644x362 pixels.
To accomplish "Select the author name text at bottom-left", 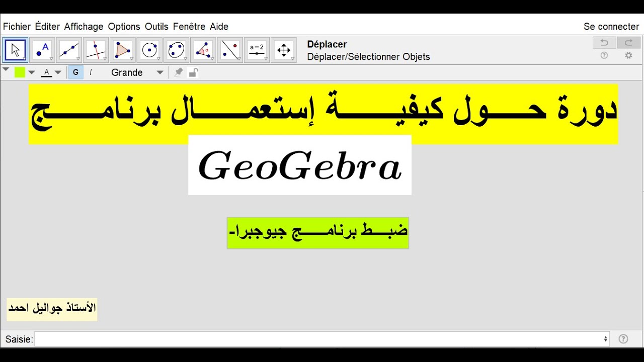I will coord(52,308).
